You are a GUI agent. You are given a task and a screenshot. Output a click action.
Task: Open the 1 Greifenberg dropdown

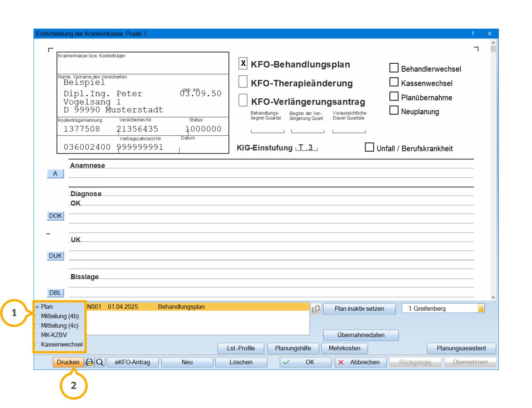point(481,308)
